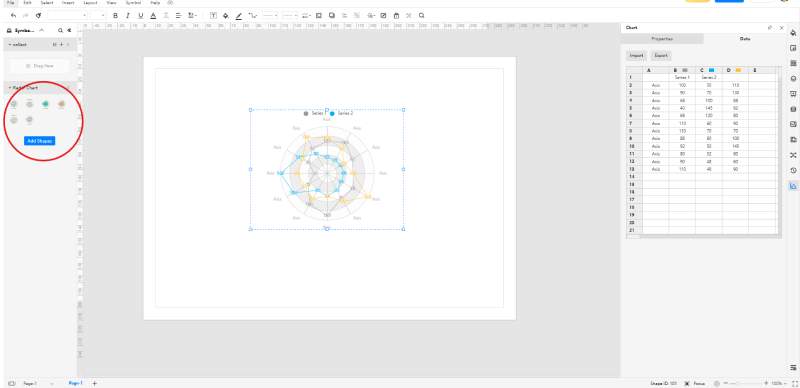Toggle Italic text formatting
This screenshot has width=800, height=388.
pyautogui.click(x=128, y=16)
